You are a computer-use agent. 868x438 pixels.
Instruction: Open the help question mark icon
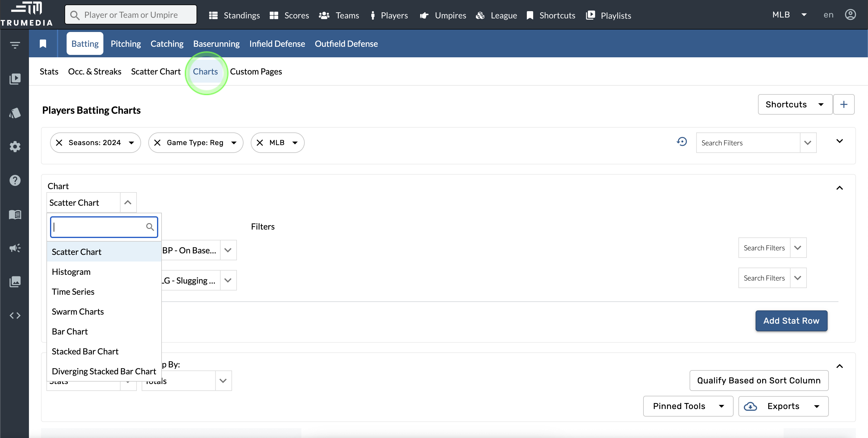(15, 180)
